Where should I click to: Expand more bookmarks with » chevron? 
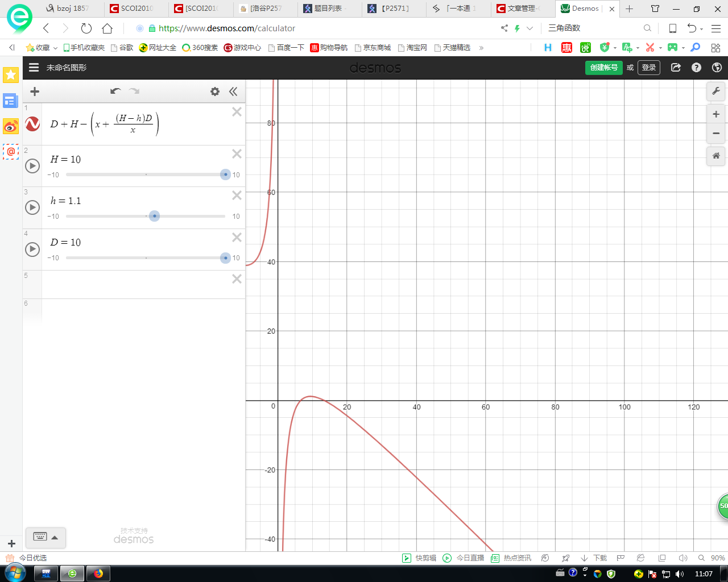coord(481,48)
